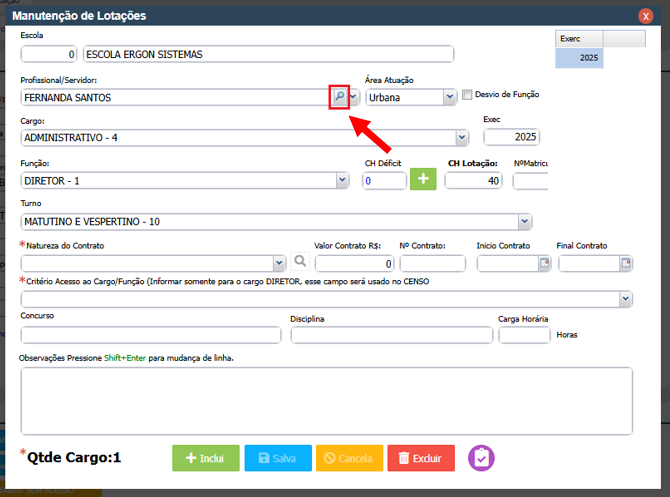Click the red Excluir button

point(420,458)
